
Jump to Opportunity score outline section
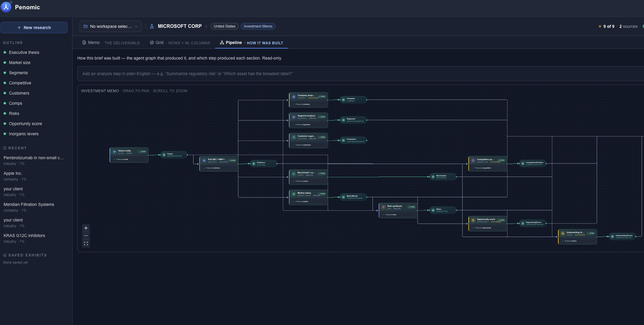[x=25, y=124]
